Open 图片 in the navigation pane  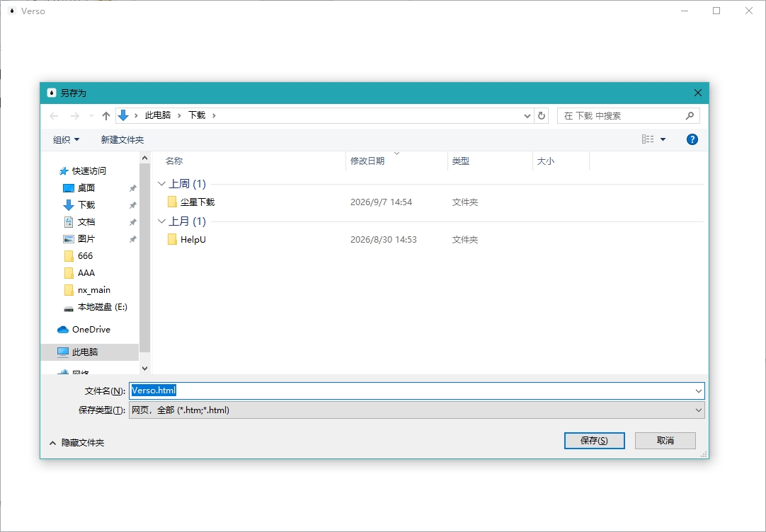click(x=86, y=239)
